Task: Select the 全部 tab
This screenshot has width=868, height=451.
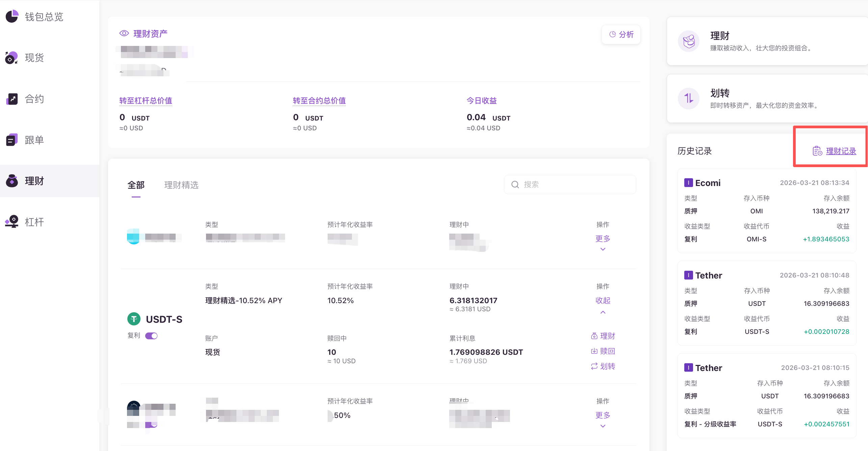Action: (x=136, y=185)
